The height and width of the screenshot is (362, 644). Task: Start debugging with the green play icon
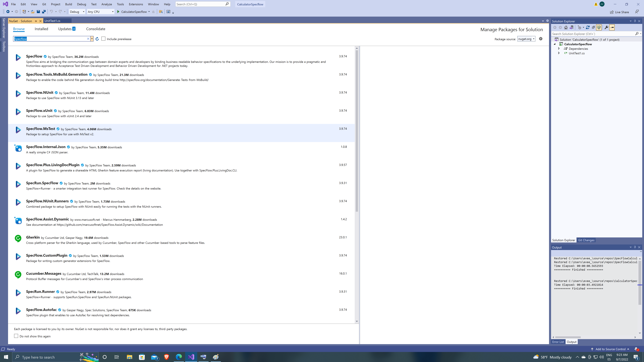tap(118, 12)
